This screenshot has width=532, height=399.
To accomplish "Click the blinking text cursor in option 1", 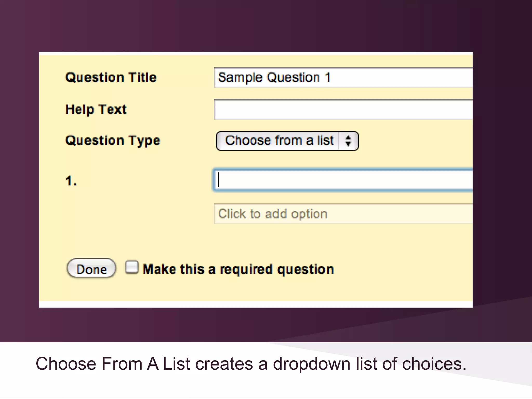I will [x=218, y=180].
